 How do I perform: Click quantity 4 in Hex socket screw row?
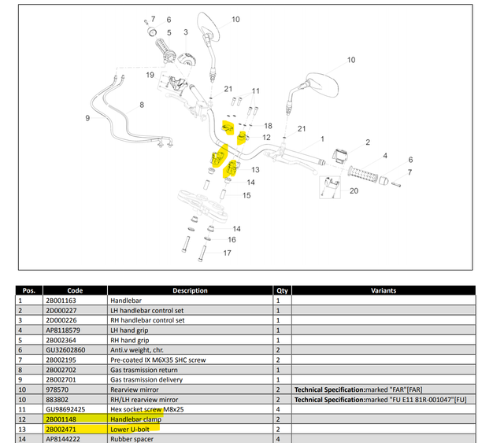pos(278,409)
